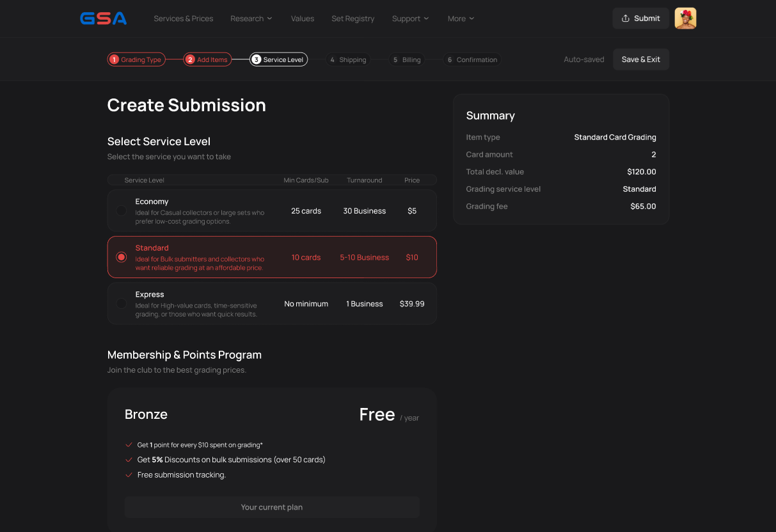This screenshot has height=532, width=776.
Task: Open Services & Prices page
Action: tap(184, 19)
